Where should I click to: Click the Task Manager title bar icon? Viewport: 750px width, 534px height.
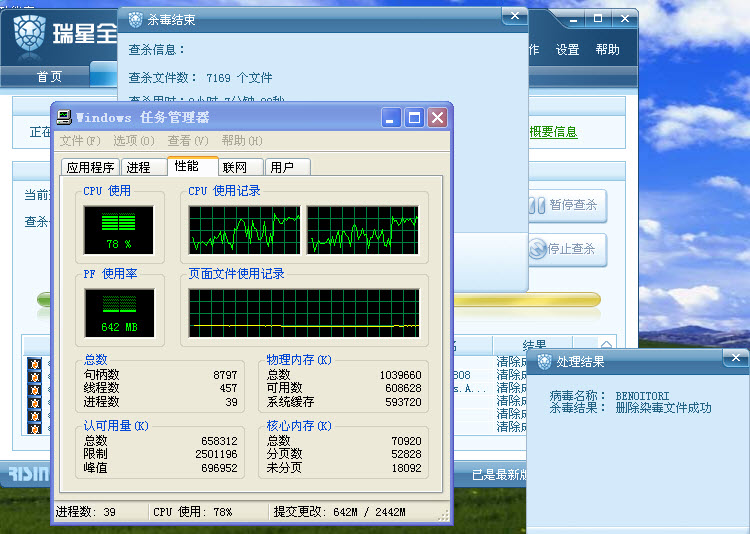click(x=64, y=118)
